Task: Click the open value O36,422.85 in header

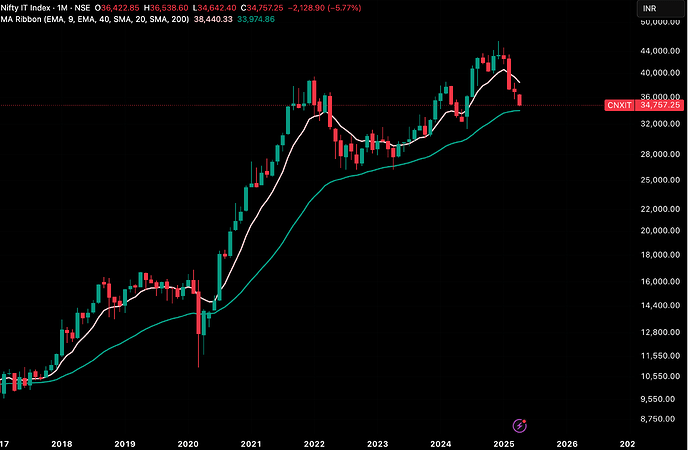Action: point(117,8)
